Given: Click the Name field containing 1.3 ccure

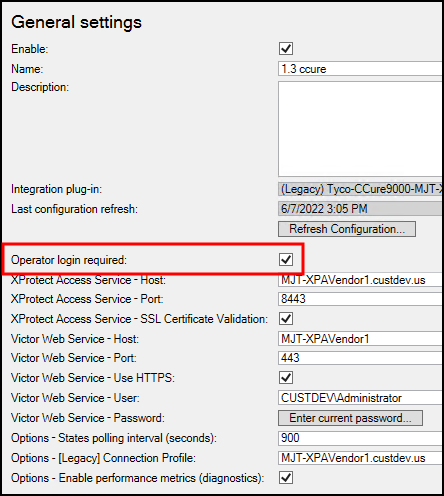Looking at the screenshot, I should pos(360,69).
